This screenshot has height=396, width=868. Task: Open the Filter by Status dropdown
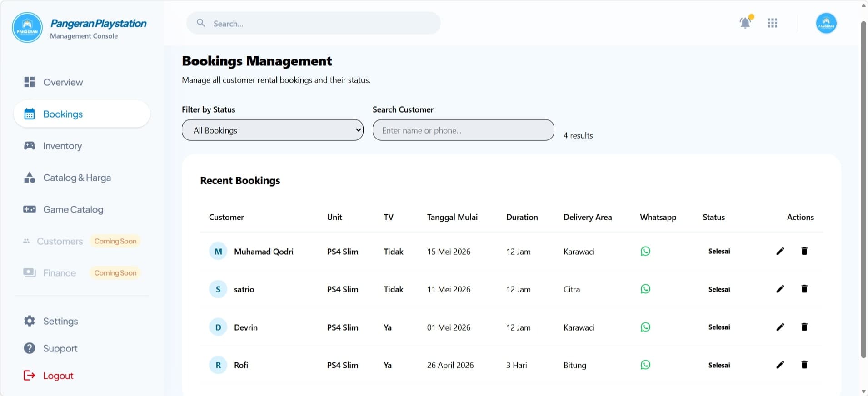click(x=273, y=130)
